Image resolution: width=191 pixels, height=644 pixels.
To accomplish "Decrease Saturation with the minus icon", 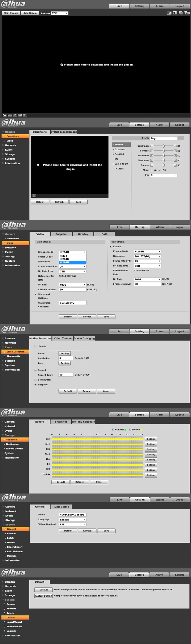I will (x=152, y=156).
